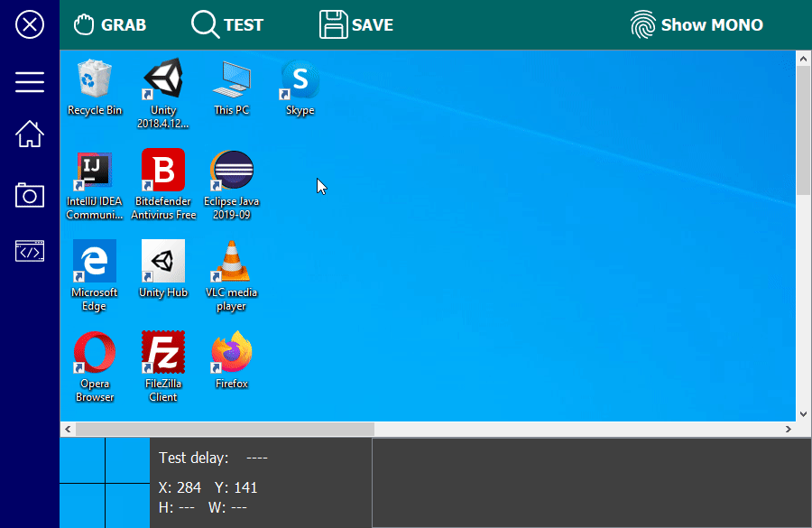Select the Unity Hub desktop icon

pyautogui.click(x=163, y=269)
